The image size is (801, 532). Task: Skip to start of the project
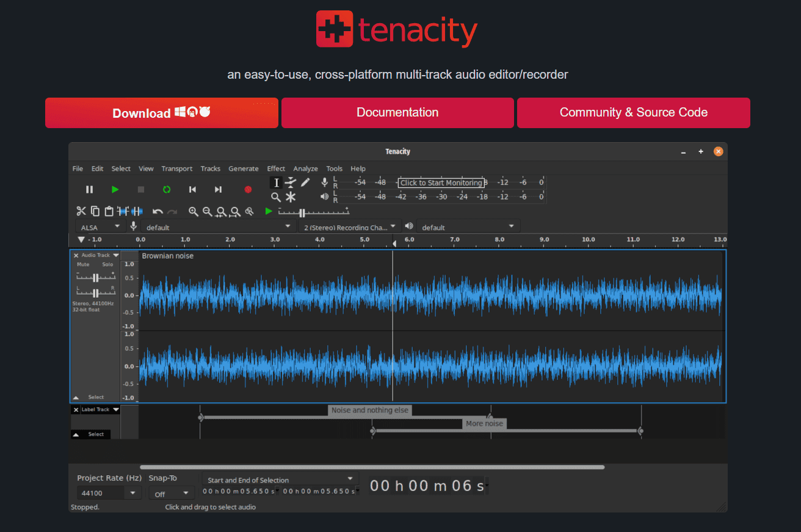(192, 190)
